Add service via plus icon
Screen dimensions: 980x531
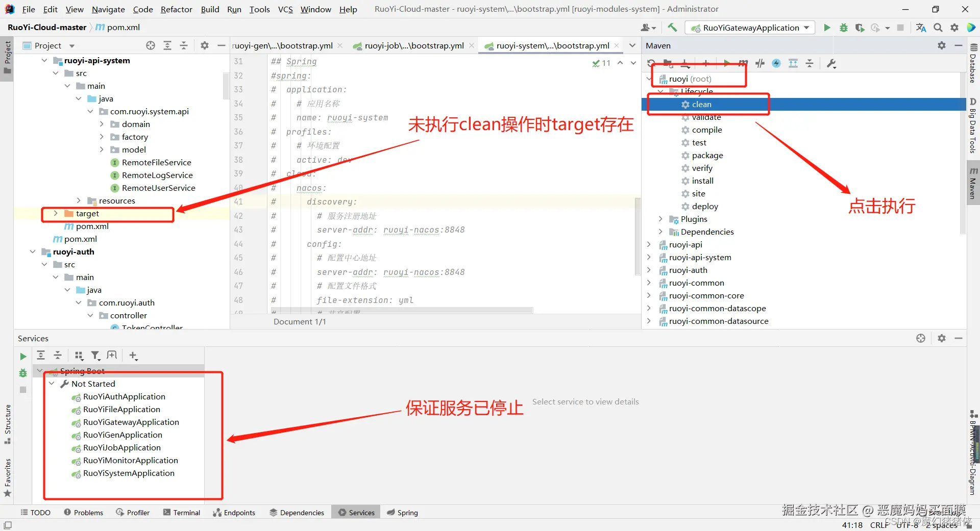click(133, 356)
